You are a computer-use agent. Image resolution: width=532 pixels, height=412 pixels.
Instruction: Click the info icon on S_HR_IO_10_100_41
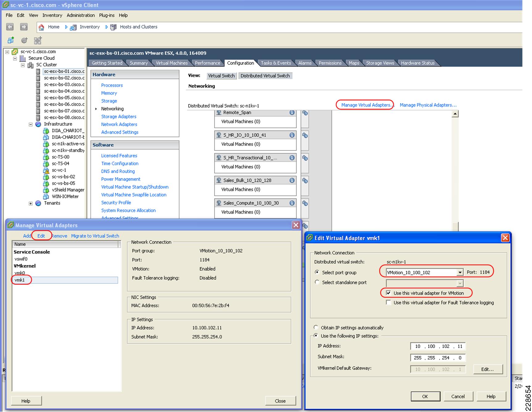[x=292, y=135]
